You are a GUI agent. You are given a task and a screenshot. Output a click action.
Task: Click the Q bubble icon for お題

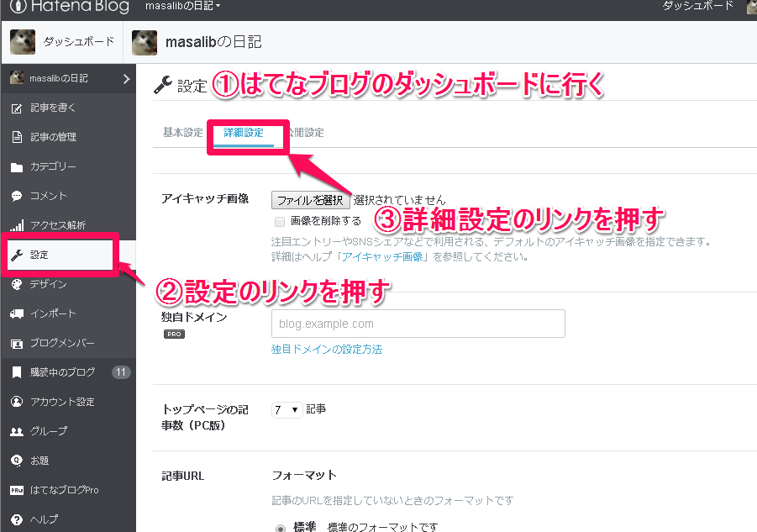coord(17,461)
